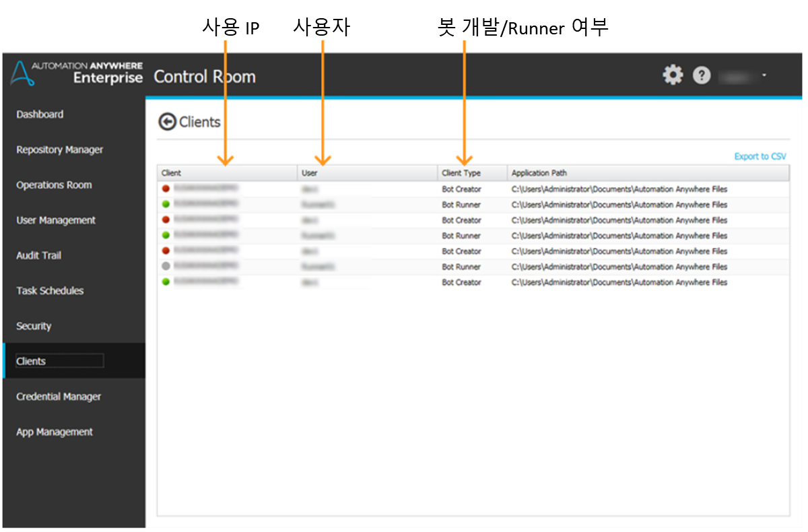Navigate to App Management
The image size is (808, 532).
click(55, 432)
